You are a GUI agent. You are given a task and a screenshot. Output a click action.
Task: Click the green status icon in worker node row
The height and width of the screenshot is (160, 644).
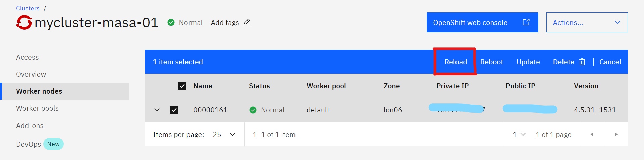point(253,110)
